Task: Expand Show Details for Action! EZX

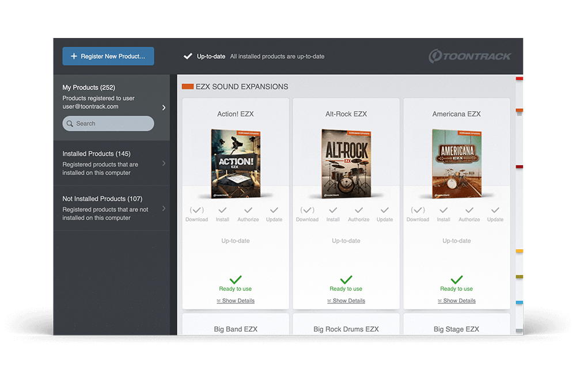Action: (236, 300)
